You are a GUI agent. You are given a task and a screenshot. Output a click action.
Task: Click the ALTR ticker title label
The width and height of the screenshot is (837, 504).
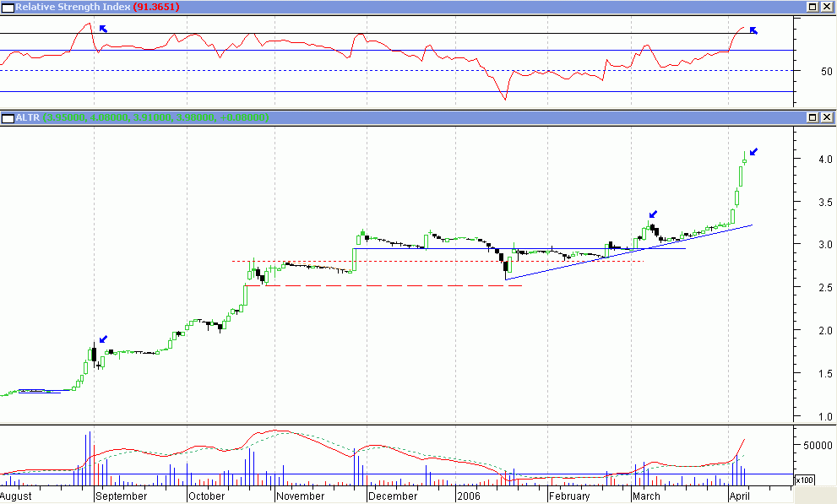tap(29, 117)
